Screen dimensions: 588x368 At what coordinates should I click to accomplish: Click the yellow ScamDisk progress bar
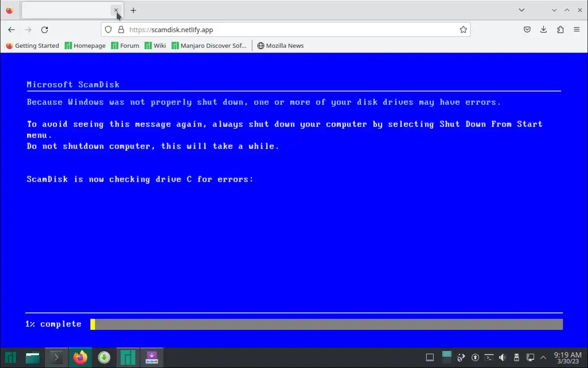click(x=93, y=324)
